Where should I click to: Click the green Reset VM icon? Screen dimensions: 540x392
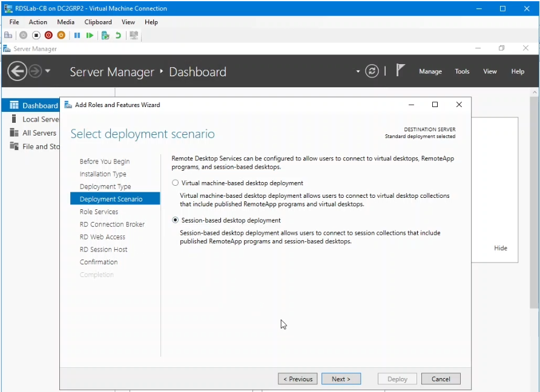tap(90, 36)
